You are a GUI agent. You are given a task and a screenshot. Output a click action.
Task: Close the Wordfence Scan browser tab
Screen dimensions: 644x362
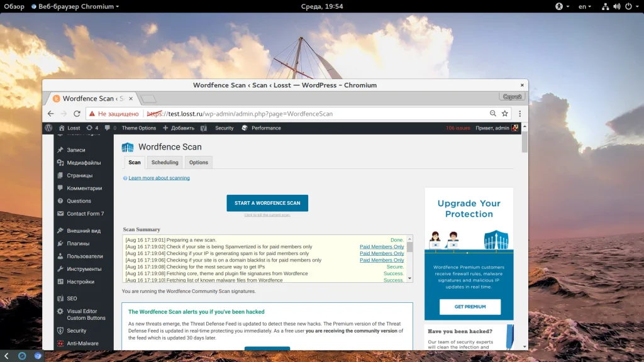(131, 99)
